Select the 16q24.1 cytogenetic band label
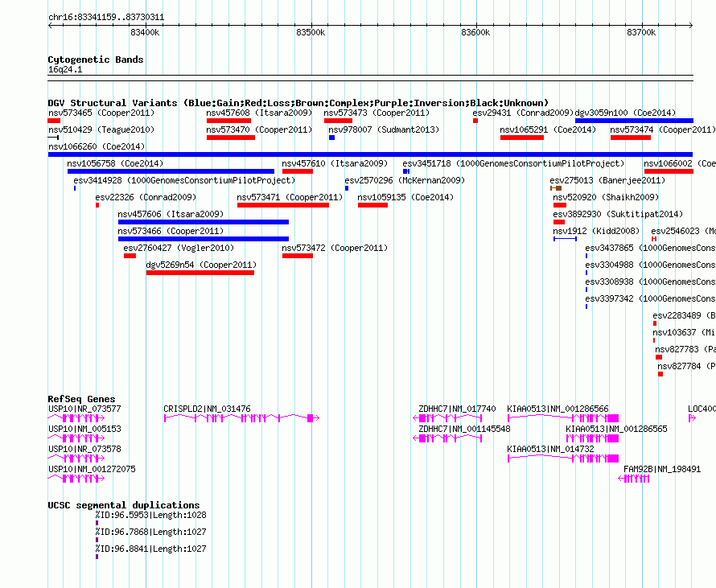716x588 pixels. pos(65,69)
